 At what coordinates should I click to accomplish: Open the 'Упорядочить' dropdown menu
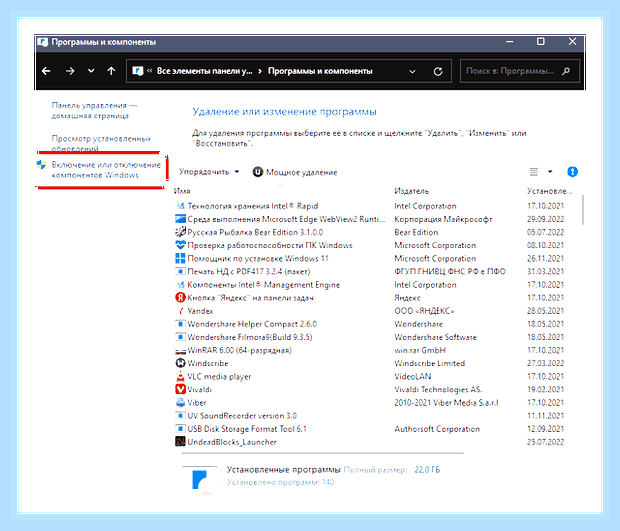[209, 172]
